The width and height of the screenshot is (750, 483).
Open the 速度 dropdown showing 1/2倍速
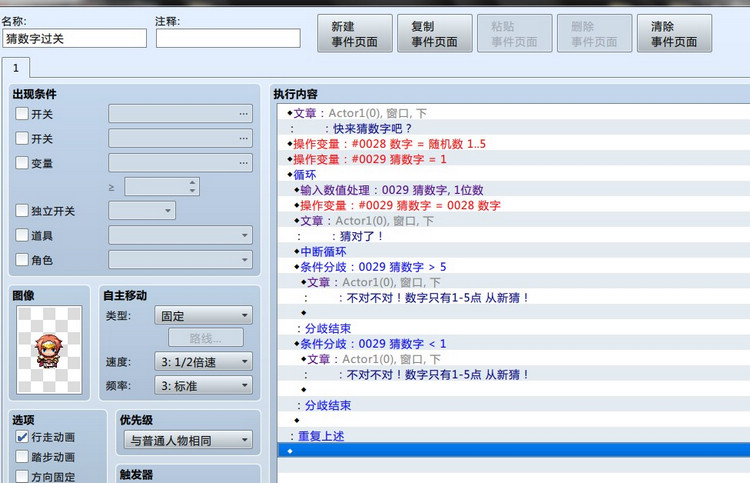(203, 362)
